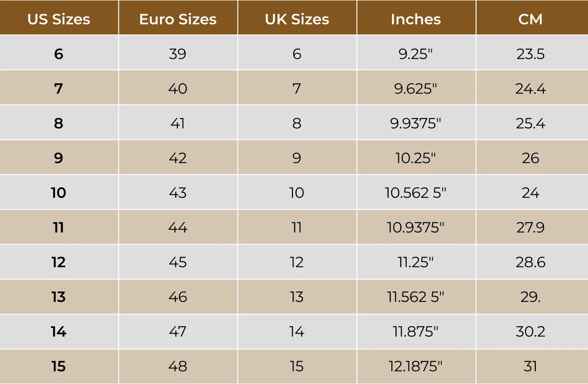The width and height of the screenshot is (588, 384).
Task: Select the 27.9 CM cell
Action: tap(530, 227)
